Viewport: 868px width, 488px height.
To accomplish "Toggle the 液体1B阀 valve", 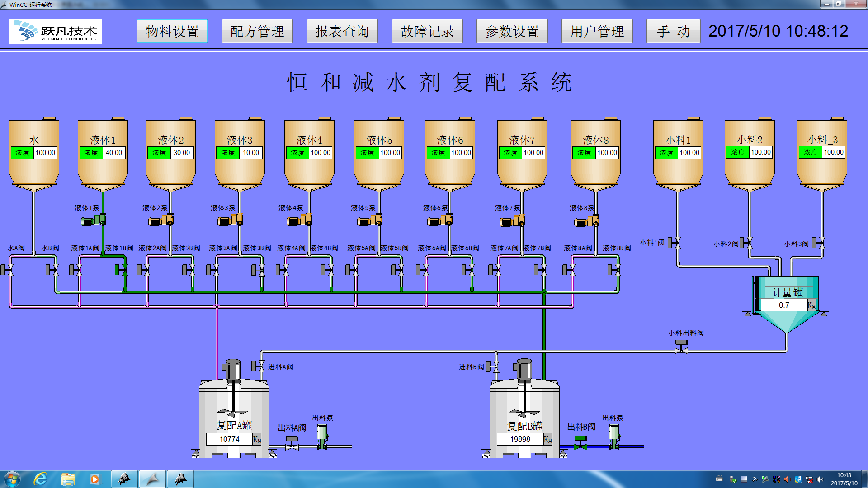I will pyautogui.click(x=121, y=270).
